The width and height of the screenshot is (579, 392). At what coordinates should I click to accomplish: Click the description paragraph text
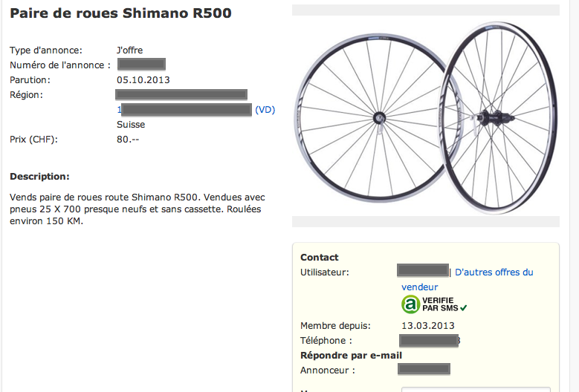(138, 209)
